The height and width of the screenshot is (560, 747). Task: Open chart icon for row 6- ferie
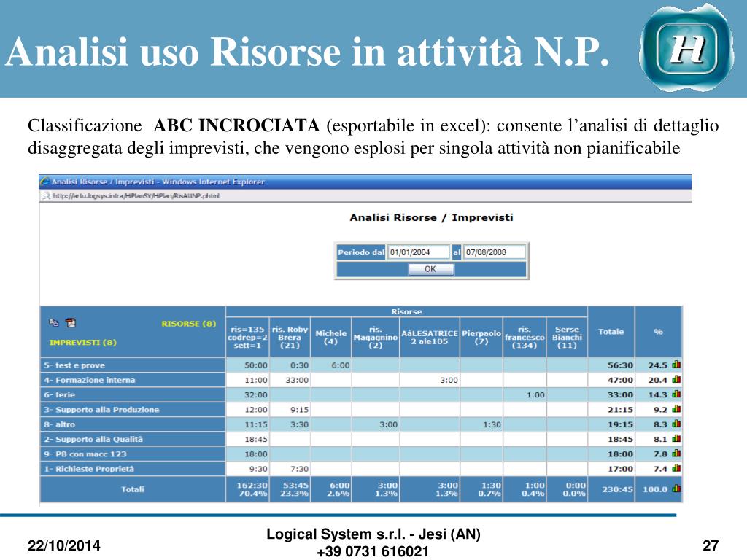tap(676, 394)
